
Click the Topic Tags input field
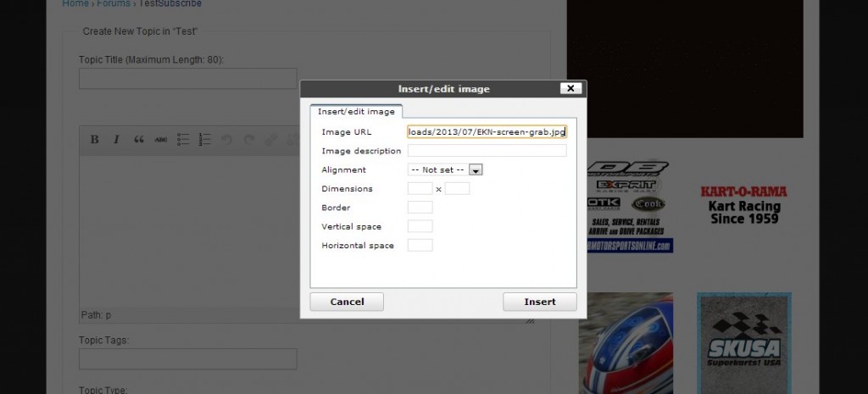187,359
